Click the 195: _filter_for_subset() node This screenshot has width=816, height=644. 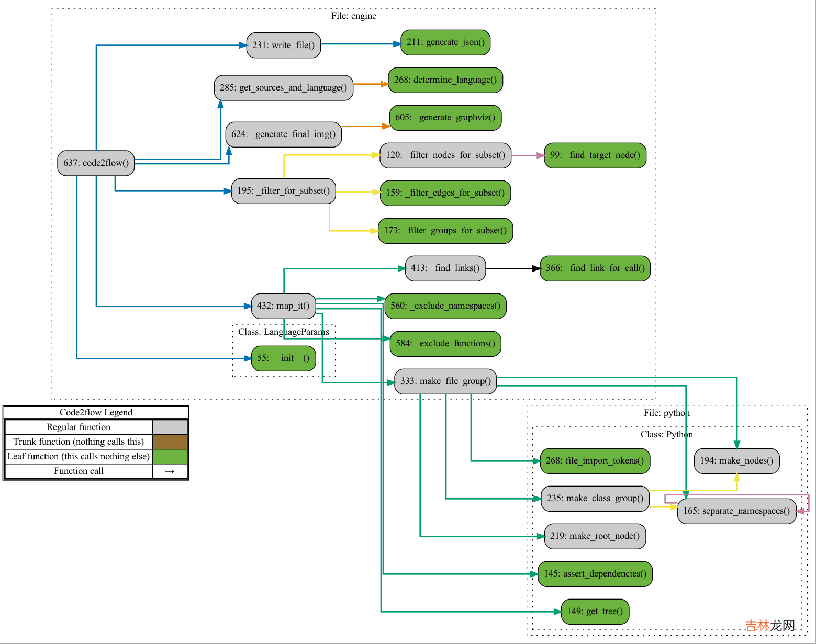point(283,191)
